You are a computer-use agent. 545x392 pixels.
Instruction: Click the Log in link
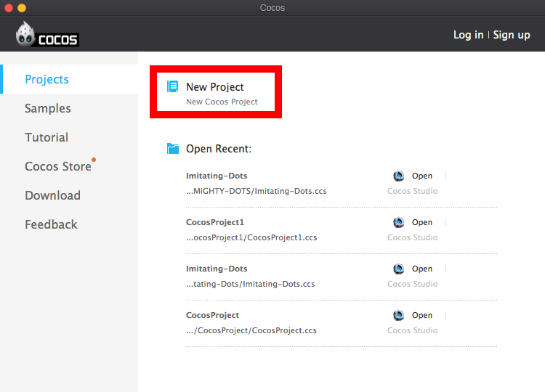coord(468,35)
